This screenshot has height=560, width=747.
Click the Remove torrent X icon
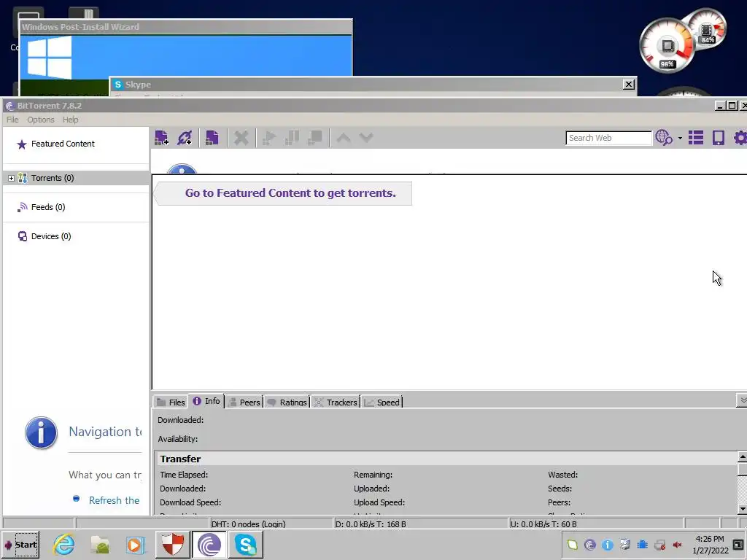pos(241,138)
